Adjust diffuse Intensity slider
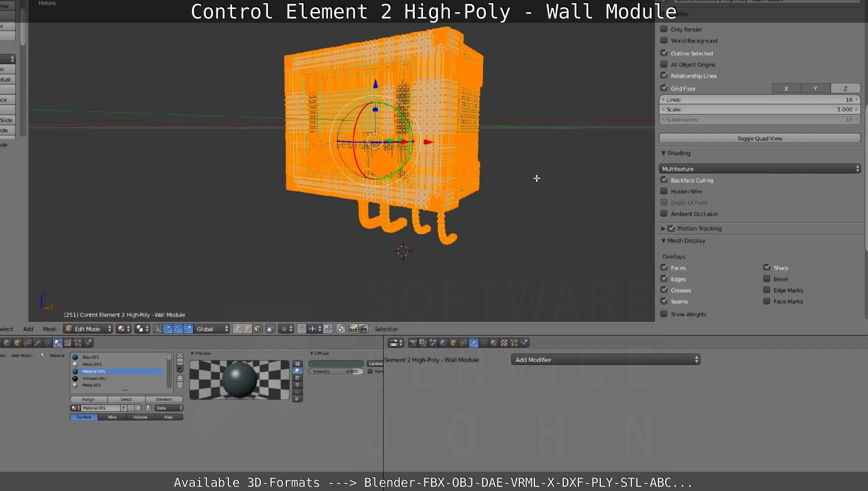The image size is (868, 491). pyautogui.click(x=336, y=371)
